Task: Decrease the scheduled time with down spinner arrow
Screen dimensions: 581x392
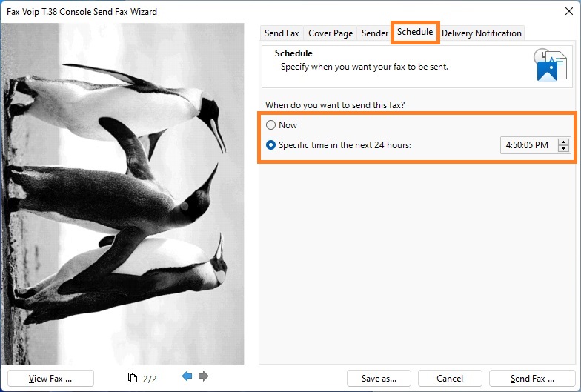Action: tap(563, 148)
